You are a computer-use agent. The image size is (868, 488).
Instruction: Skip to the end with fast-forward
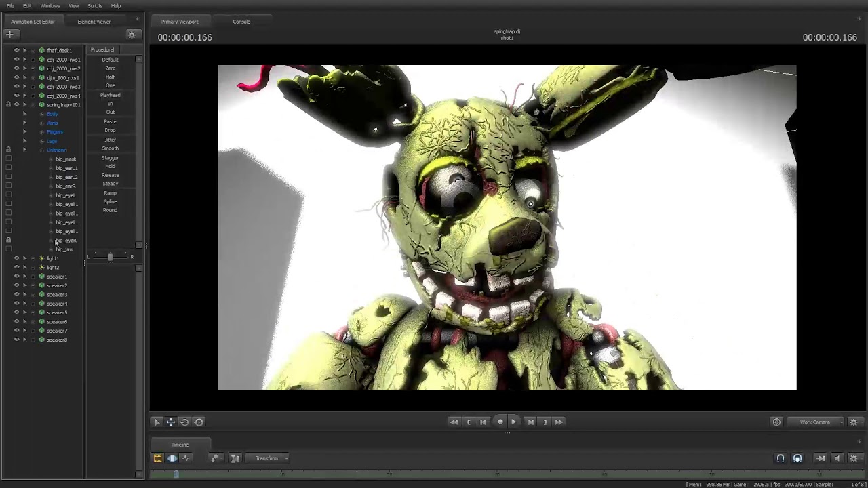point(559,422)
